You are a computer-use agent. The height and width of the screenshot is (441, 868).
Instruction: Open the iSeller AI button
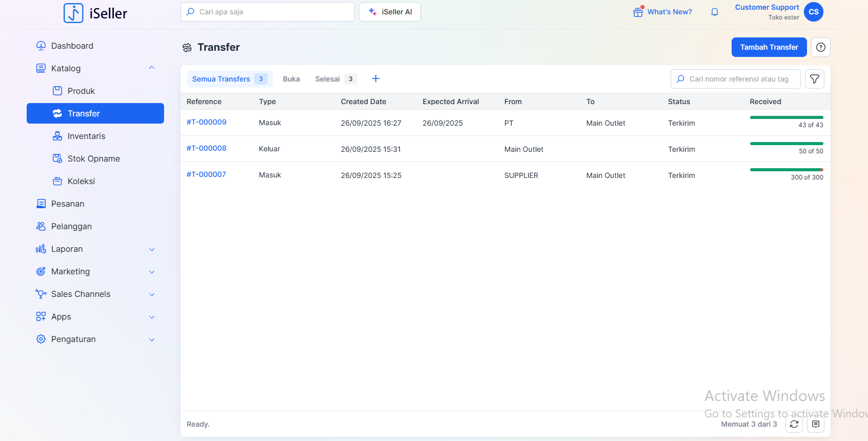(390, 12)
